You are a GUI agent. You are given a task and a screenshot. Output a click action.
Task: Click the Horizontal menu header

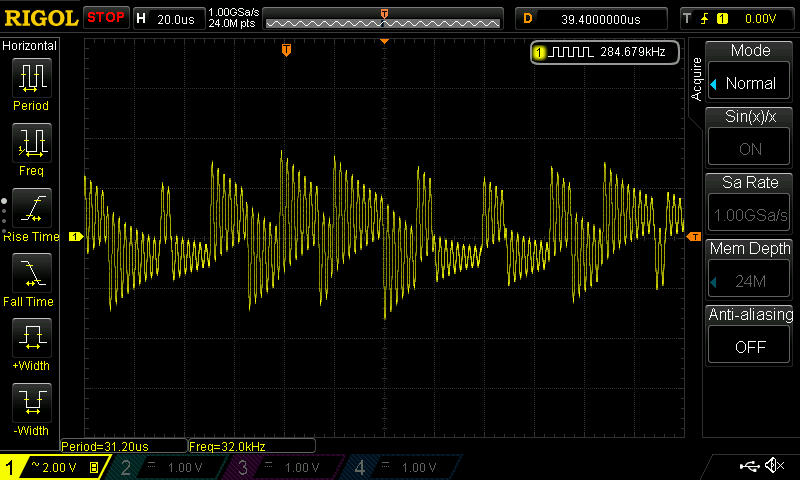click(30, 46)
